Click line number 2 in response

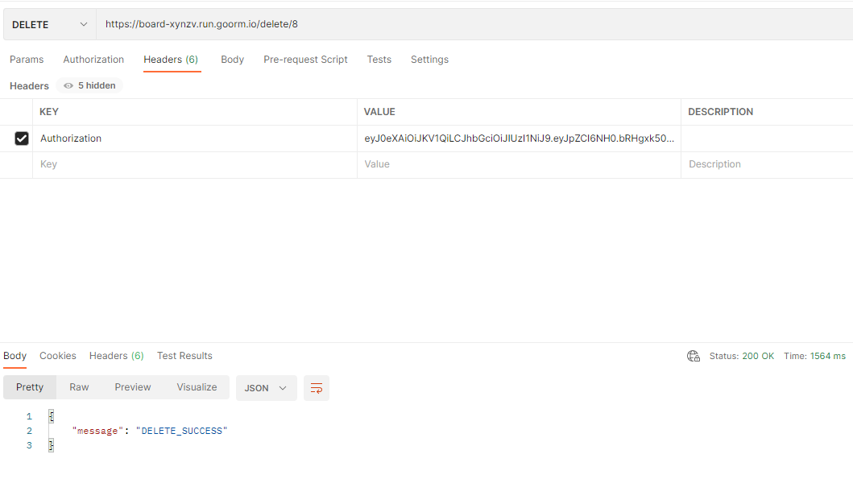pyautogui.click(x=29, y=431)
